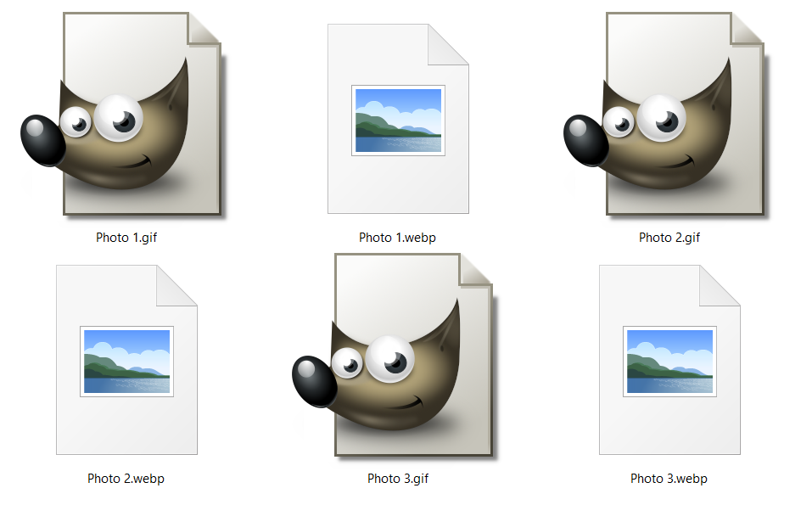This screenshot has height=505, width=812.
Task: Click the "Photo 2.gif" file name text
Action: 669,238
